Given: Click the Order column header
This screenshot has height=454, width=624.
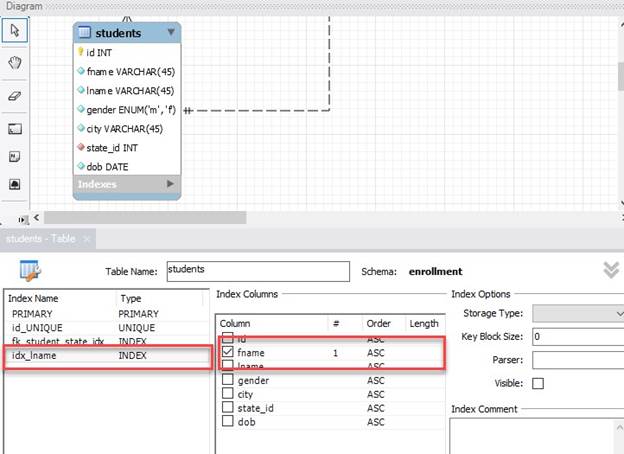Looking at the screenshot, I should point(378,323).
